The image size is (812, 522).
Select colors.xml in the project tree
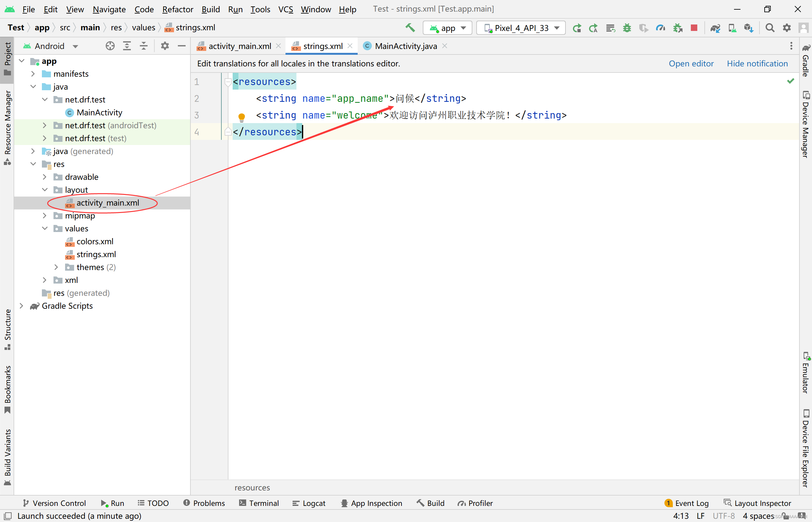[94, 241]
